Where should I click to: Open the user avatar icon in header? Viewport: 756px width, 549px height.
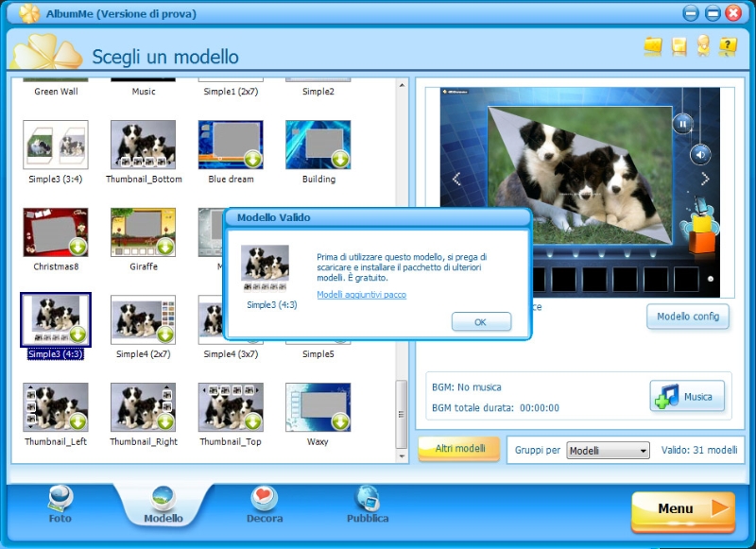tap(703, 45)
